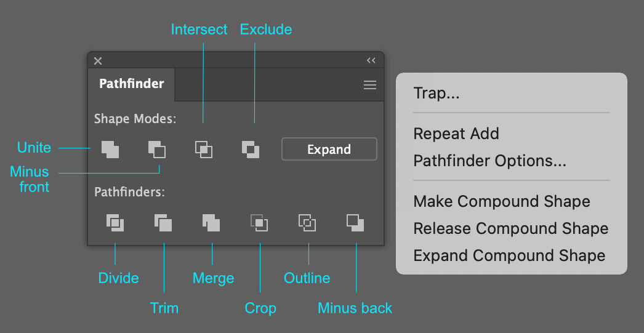Click the Trim pathfinder icon

(163, 222)
